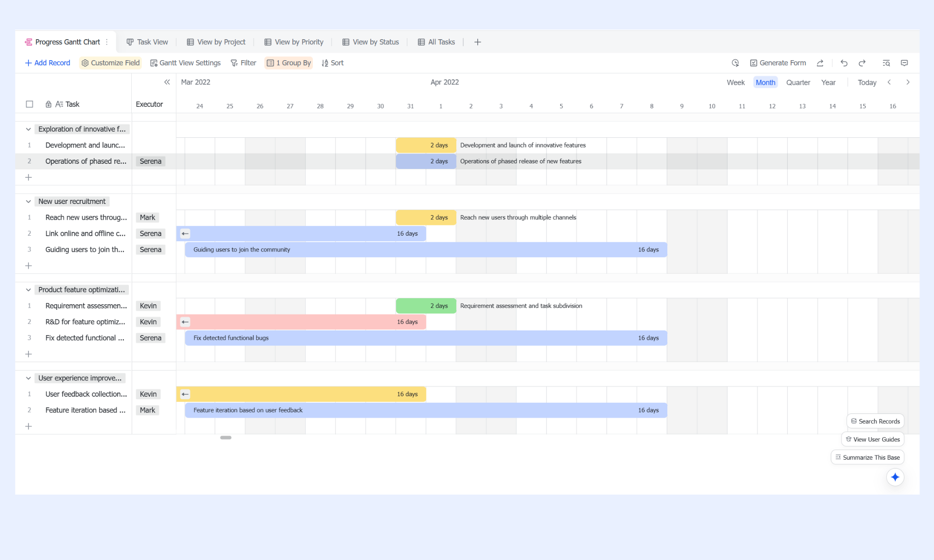Switch to the View by Priority tab

(294, 42)
